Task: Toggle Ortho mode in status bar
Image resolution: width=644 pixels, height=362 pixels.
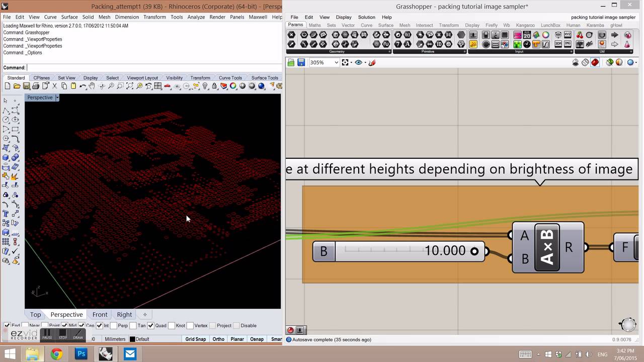Action: tap(218, 339)
